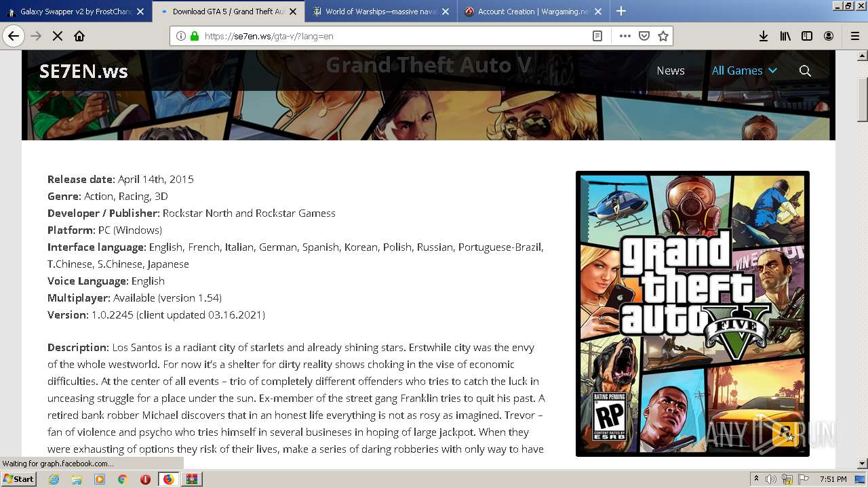Click the scrollbar up arrow

click(863, 56)
